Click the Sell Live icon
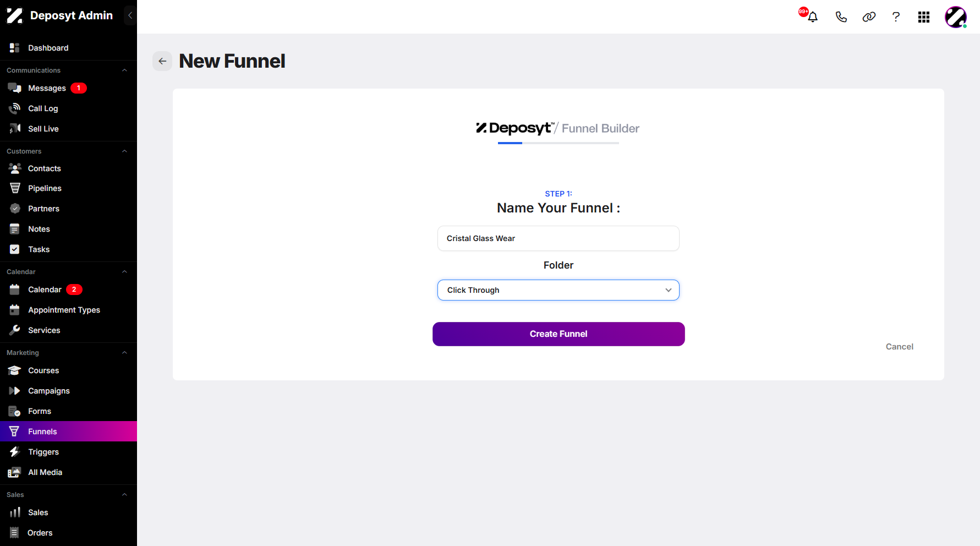Viewport: 980px width, 546px height. click(15, 129)
